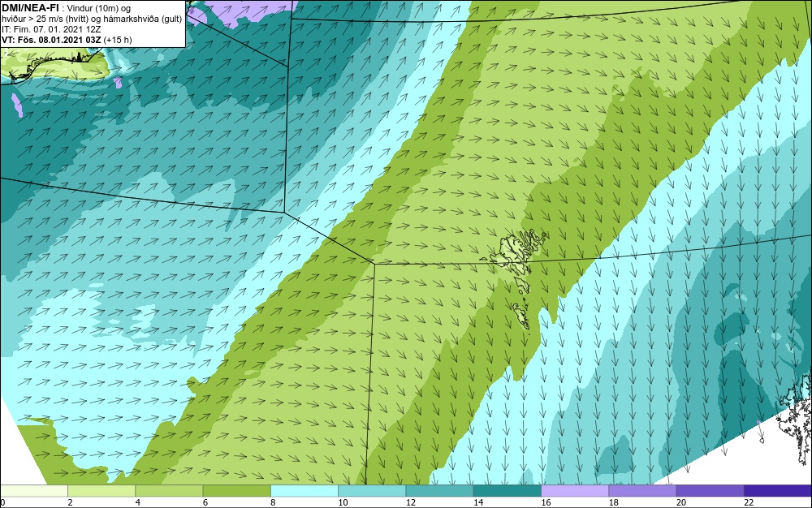
Task: Click the 'VT: Fös. 08.01.2021 03Z' valid time
Action: [x=52, y=40]
